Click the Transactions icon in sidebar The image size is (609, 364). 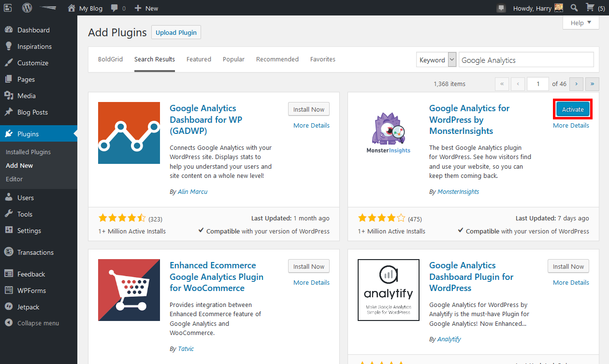pyautogui.click(x=9, y=252)
